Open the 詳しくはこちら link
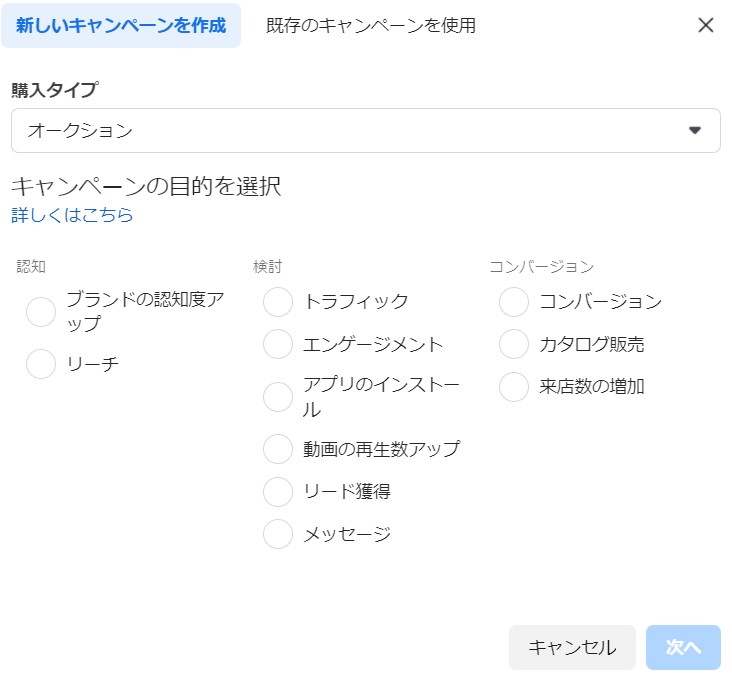The image size is (732, 677). [x=72, y=215]
